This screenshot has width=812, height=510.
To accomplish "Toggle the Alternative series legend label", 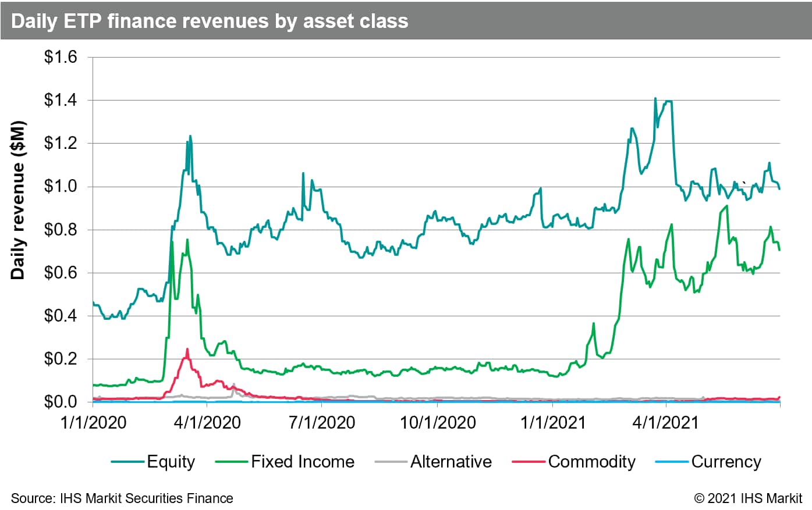I will point(451,462).
